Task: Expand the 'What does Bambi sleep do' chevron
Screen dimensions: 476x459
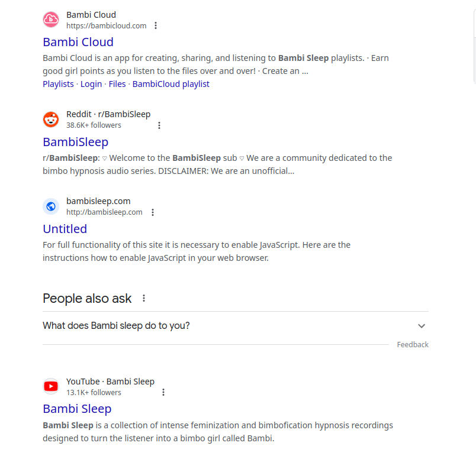Action: (x=422, y=326)
